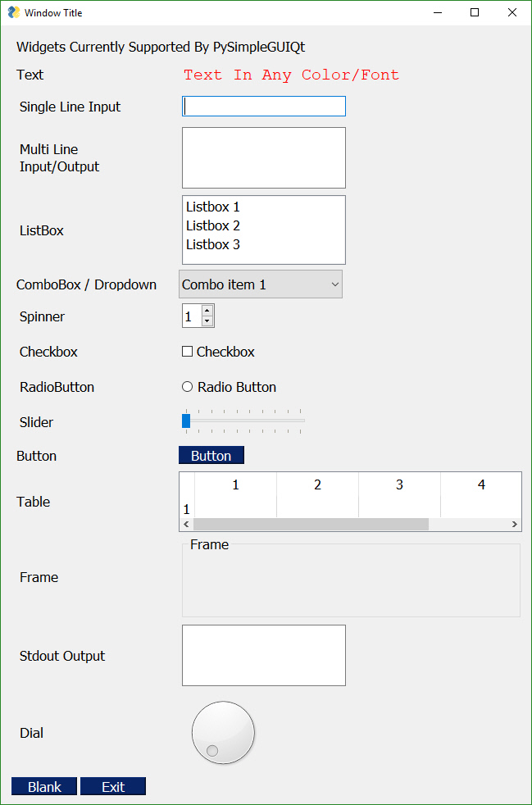The image size is (532, 805).
Task: Click the table's right scroll arrow
Action: tap(514, 524)
